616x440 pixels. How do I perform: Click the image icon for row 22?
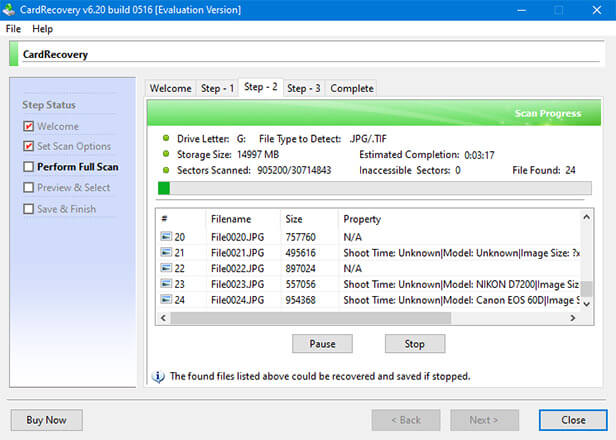pyautogui.click(x=166, y=268)
